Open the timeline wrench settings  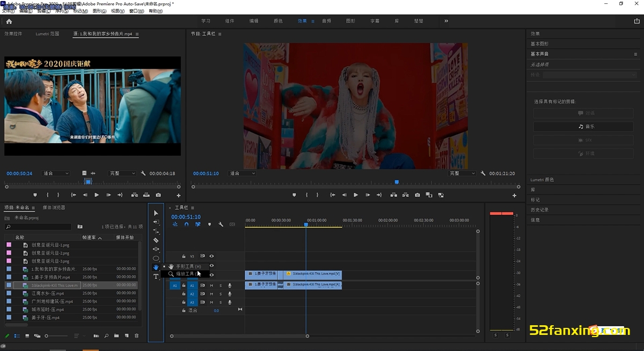[x=221, y=224]
